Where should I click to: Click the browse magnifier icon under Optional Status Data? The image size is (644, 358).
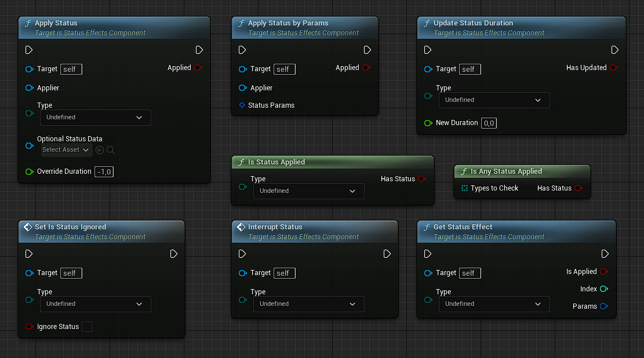pos(111,150)
